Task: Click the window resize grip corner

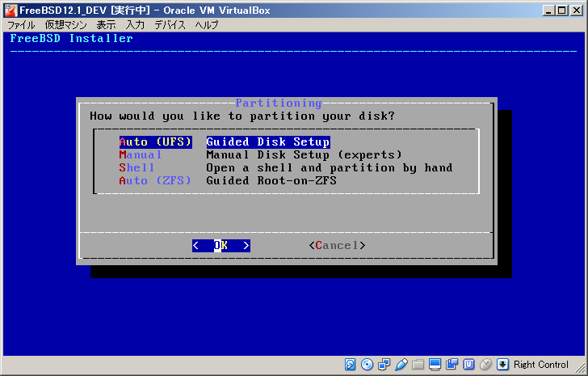Action: [x=580, y=368]
